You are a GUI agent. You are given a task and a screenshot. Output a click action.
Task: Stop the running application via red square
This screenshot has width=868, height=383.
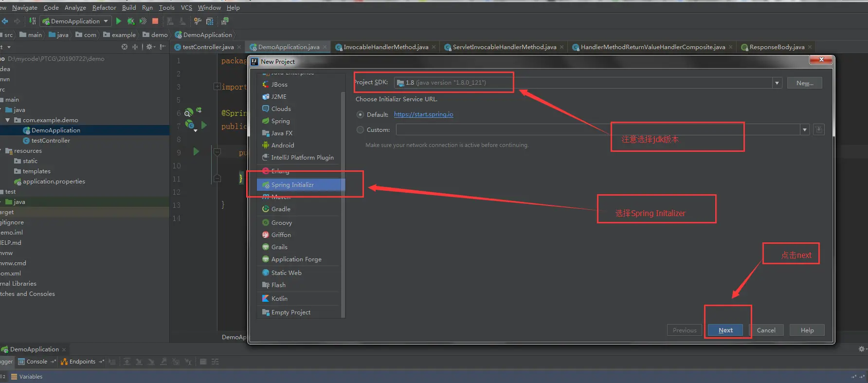pyautogui.click(x=155, y=21)
